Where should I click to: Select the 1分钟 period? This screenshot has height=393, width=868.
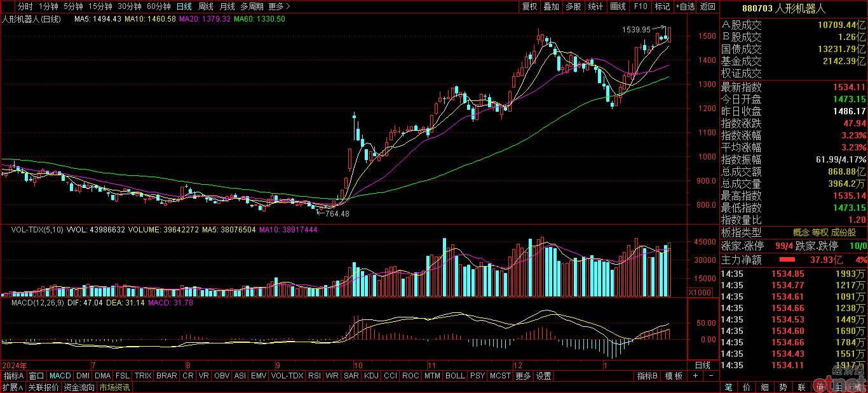coord(49,6)
